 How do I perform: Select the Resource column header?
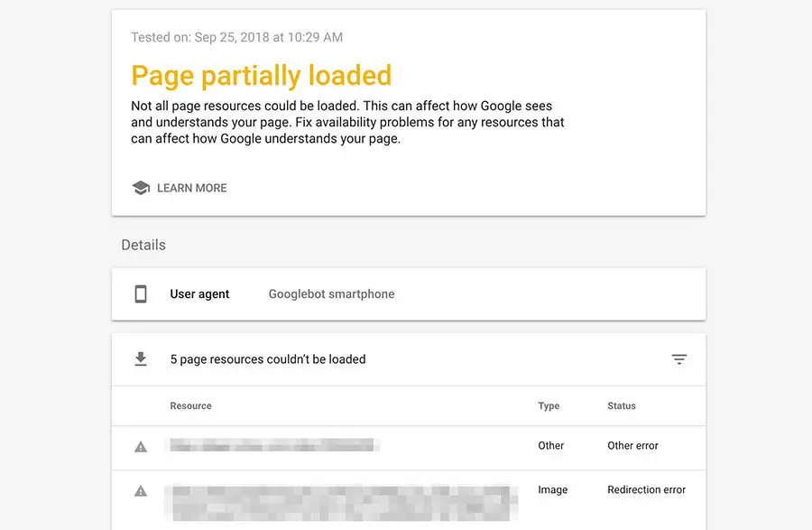click(x=190, y=406)
